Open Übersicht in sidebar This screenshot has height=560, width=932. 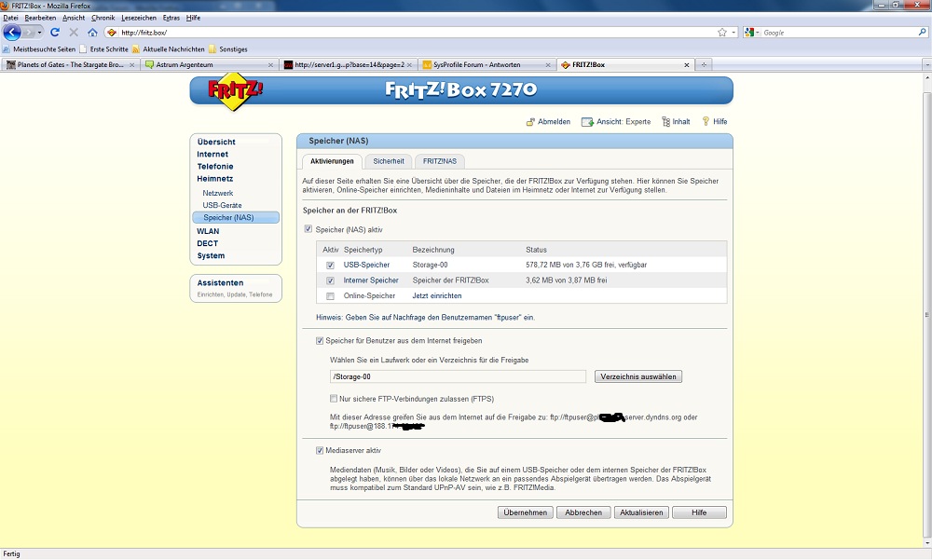[216, 142]
